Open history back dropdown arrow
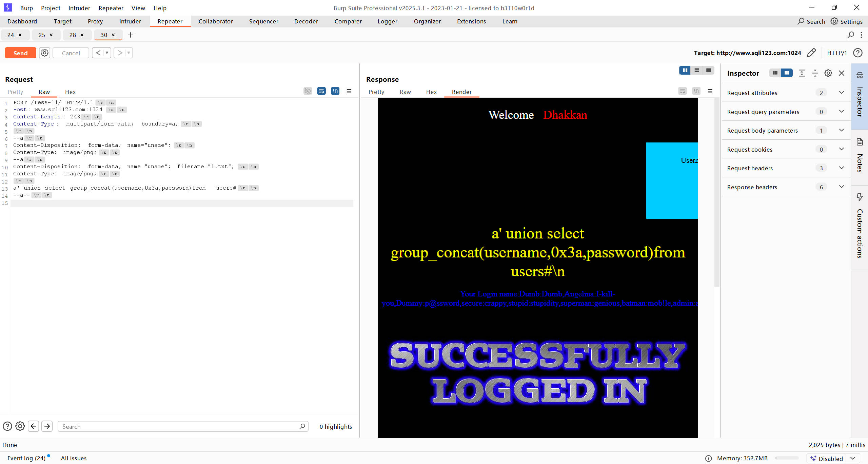The image size is (868, 464). click(x=107, y=53)
